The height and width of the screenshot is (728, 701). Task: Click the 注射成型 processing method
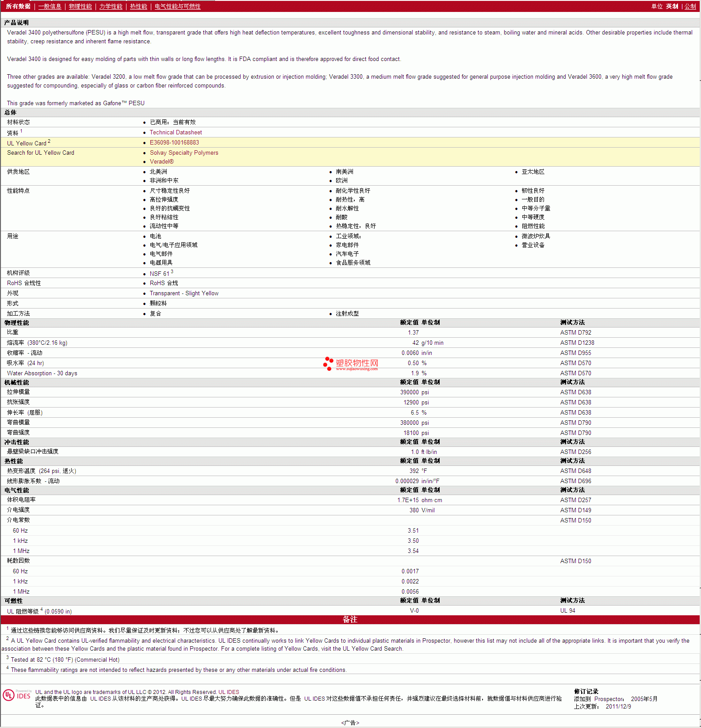click(x=347, y=313)
